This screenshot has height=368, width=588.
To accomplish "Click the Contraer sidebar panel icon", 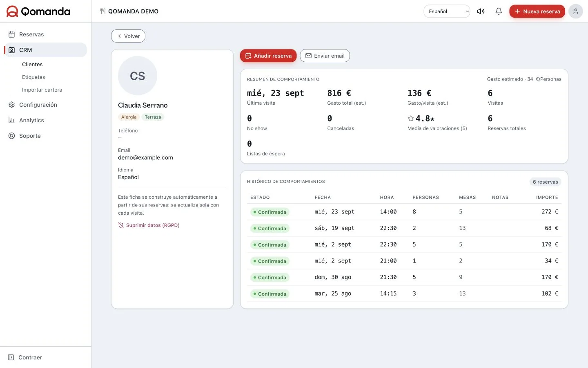I will point(11,357).
